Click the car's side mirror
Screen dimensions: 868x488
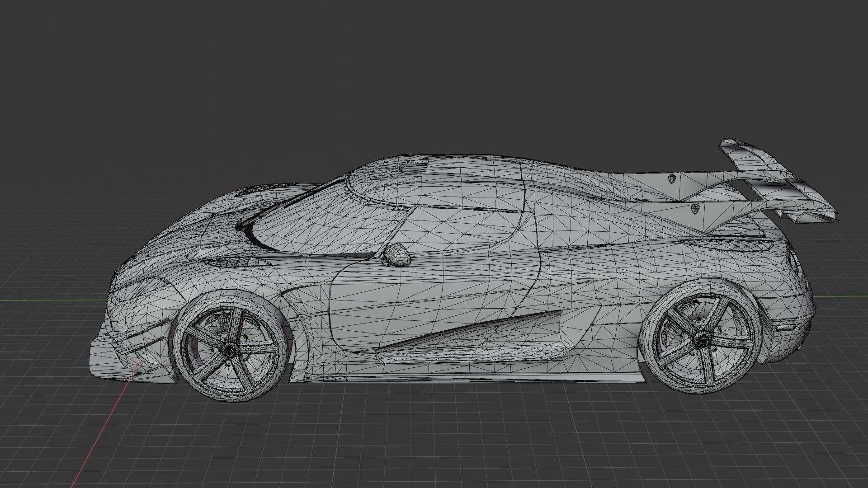(396, 255)
